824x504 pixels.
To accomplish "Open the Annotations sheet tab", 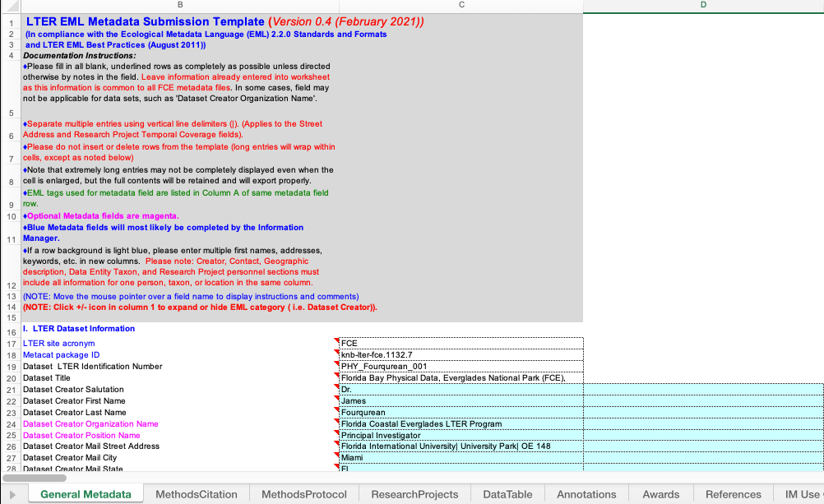I will pyautogui.click(x=586, y=494).
